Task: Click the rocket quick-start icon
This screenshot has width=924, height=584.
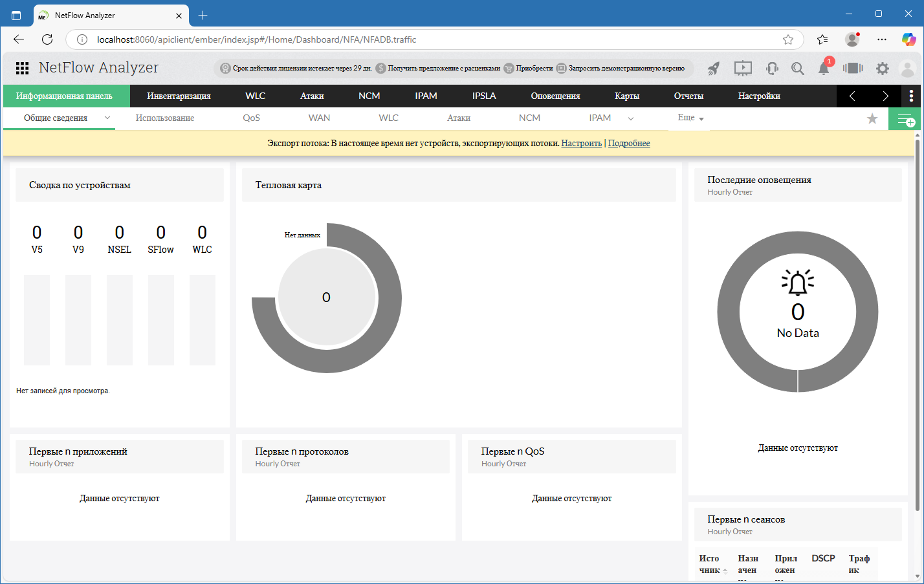Action: 713,68
